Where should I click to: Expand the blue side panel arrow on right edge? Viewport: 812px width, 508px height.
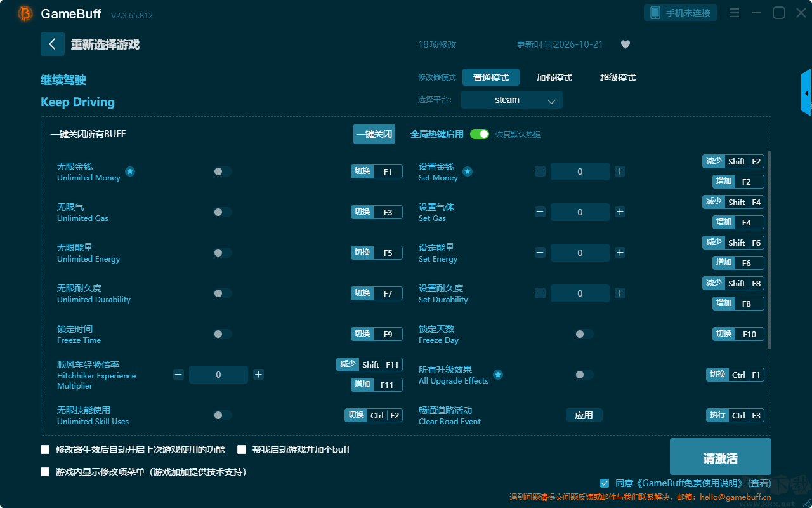pos(806,93)
